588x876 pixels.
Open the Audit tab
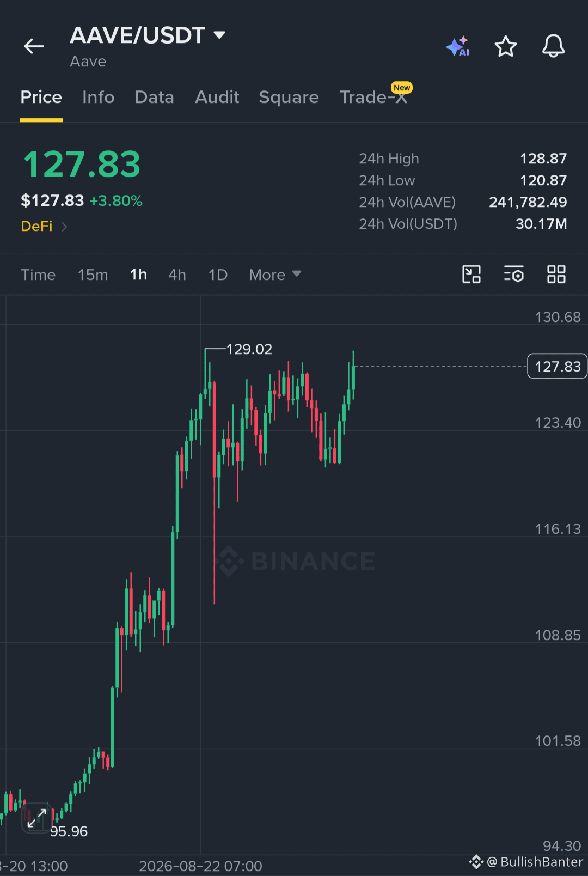217,98
